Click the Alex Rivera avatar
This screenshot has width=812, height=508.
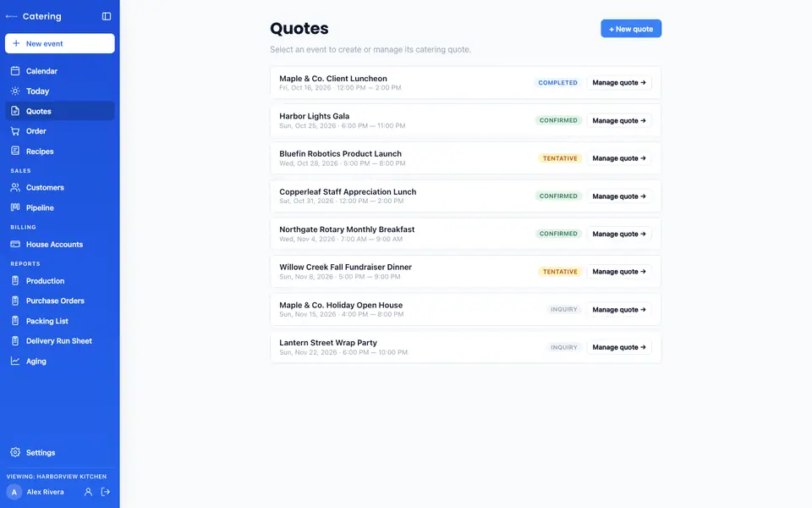tap(14, 492)
